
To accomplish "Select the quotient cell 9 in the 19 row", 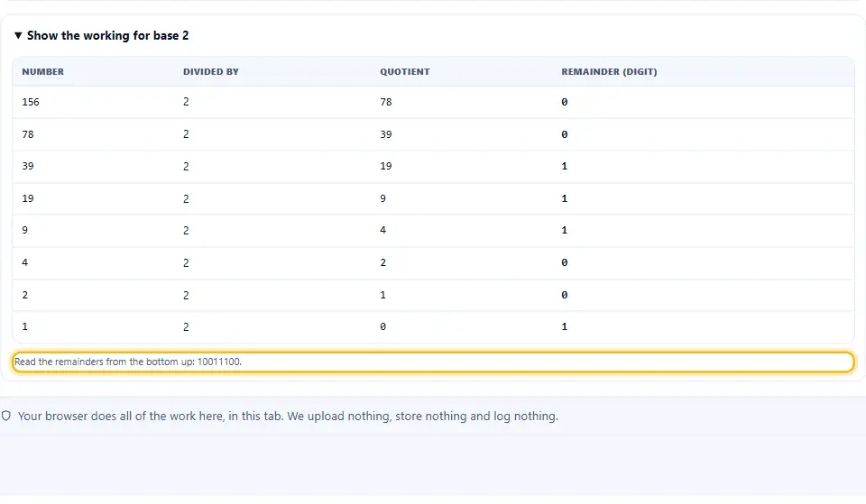I will click(x=383, y=198).
